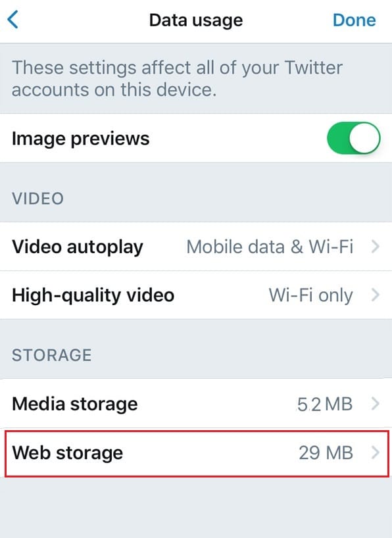Viewport: 392px width, 538px height.
Task: Expand High-quality video settings
Action: [x=196, y=295]
